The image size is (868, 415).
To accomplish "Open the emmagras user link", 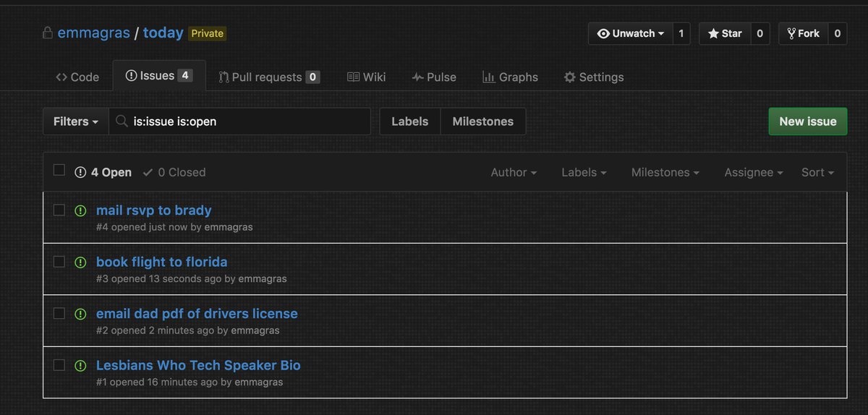I will tap(93, 33).
